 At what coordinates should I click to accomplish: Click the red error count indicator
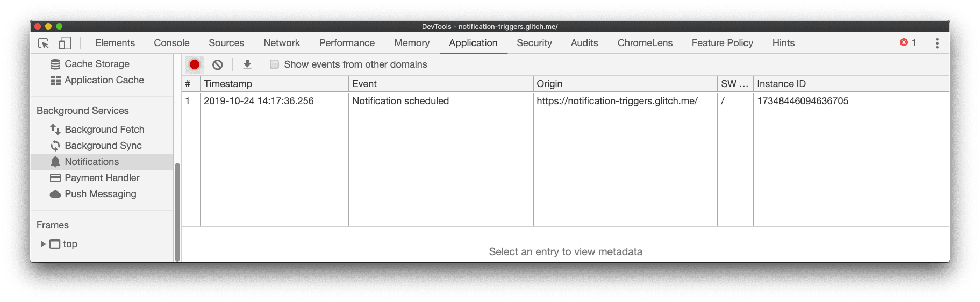(907, 43)
